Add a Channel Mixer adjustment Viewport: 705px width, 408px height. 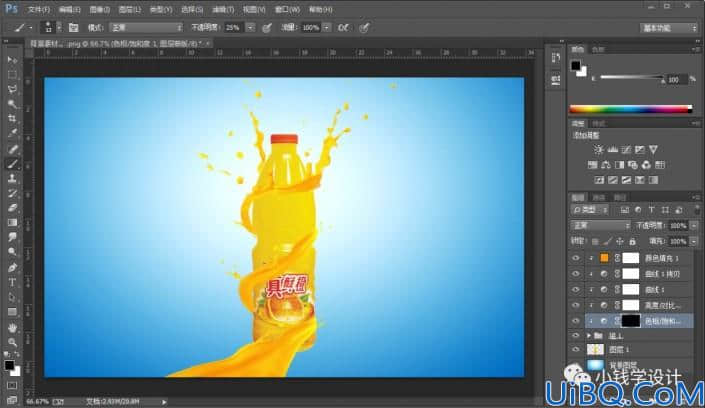[x=646, y=165]
